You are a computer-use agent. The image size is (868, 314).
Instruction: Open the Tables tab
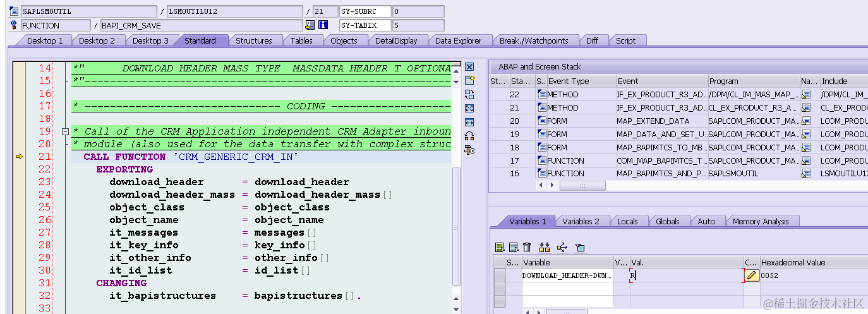301,40
